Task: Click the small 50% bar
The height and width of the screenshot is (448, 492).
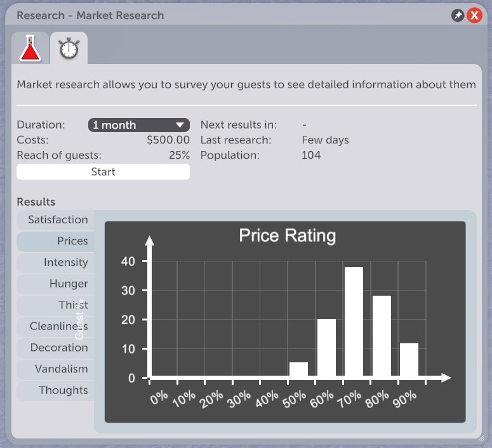Action: [298, 369]
